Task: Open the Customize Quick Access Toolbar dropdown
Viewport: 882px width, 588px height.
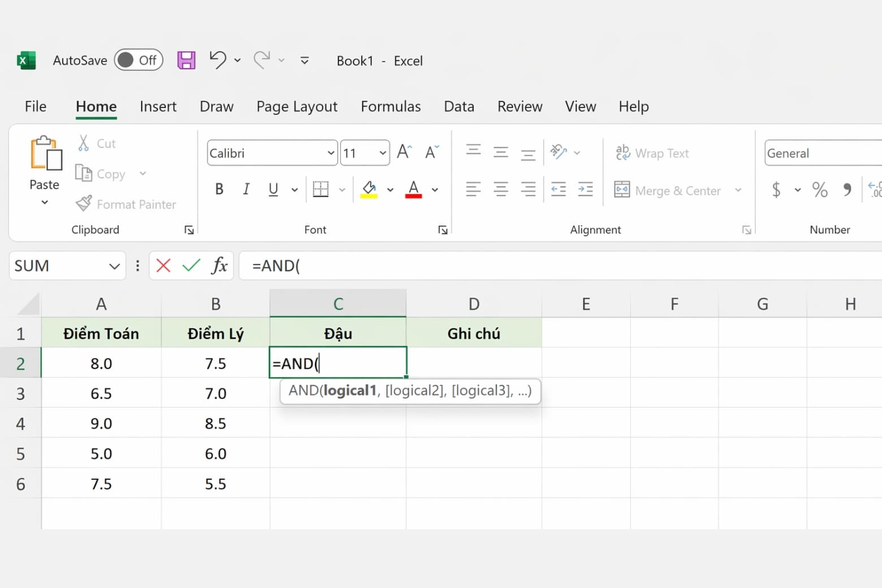Action: (x=304, y=60)
